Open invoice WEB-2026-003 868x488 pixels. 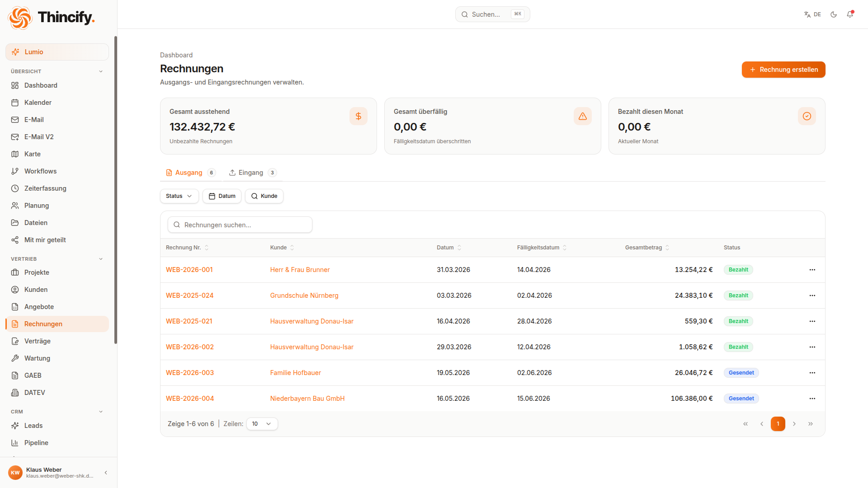pyautogui.click(x=190, y=373)
